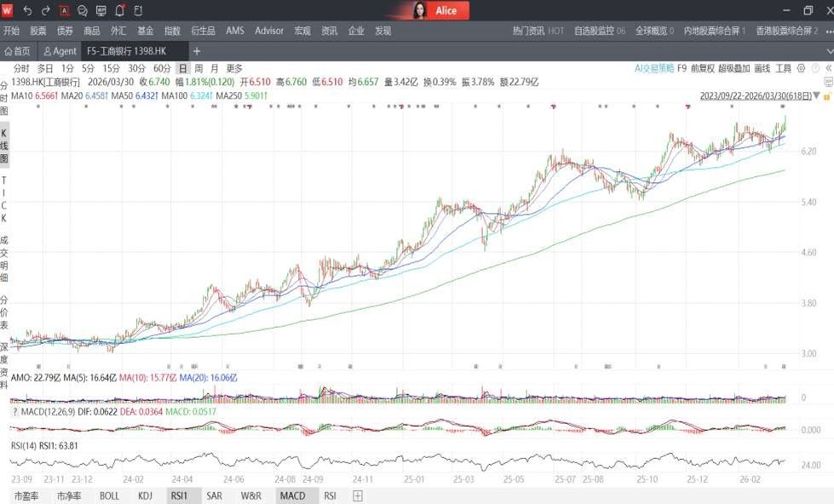Click the MACD help question mark

[14, 411]
